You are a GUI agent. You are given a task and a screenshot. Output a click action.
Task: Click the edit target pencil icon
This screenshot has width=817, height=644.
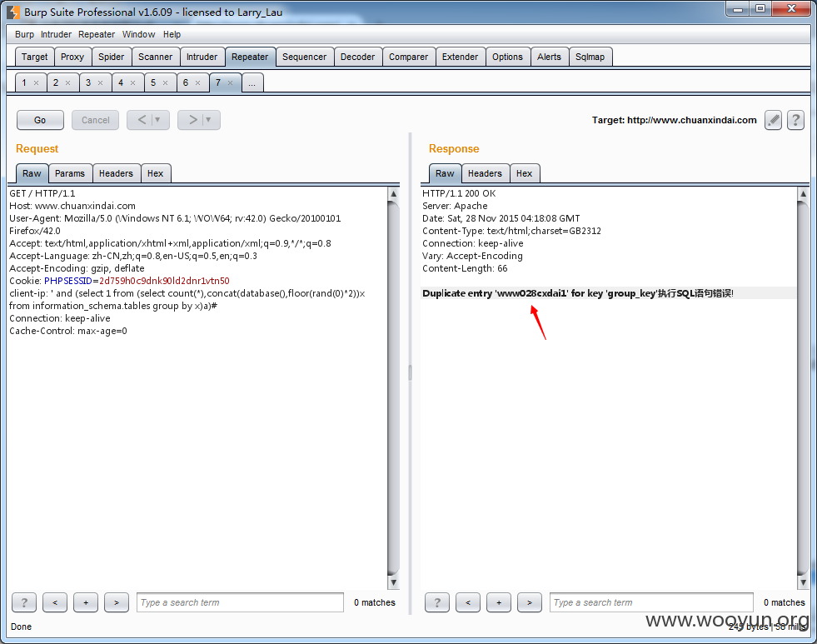[x=773, y=120]
